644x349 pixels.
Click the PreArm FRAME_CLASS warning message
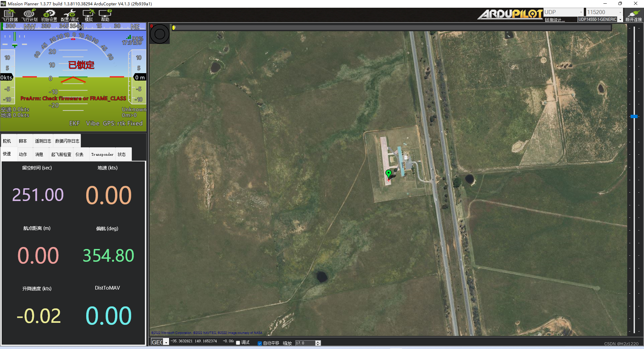[73, 98]
